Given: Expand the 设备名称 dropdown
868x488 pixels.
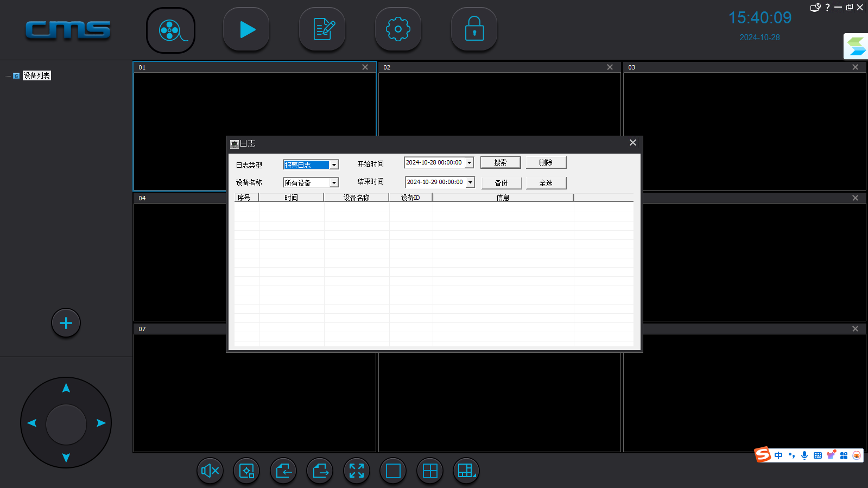Looking at the screenshot, I should (334, 183).
